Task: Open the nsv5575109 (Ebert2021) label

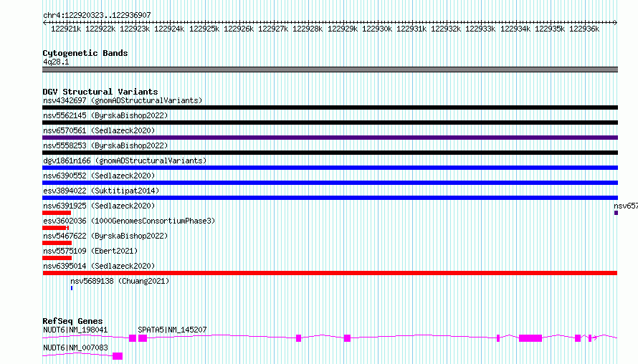Action: tap(90, 251)
